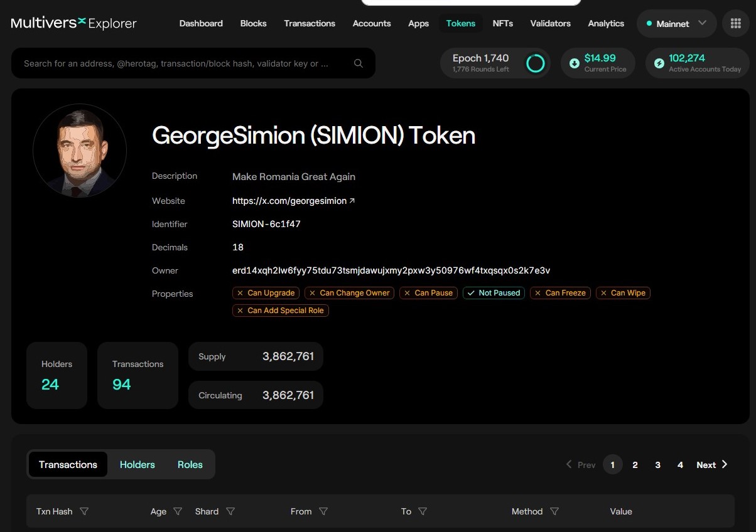Click the epoch progress ring
This screenshot has width=756, height=532.
(x=535, y=63)
